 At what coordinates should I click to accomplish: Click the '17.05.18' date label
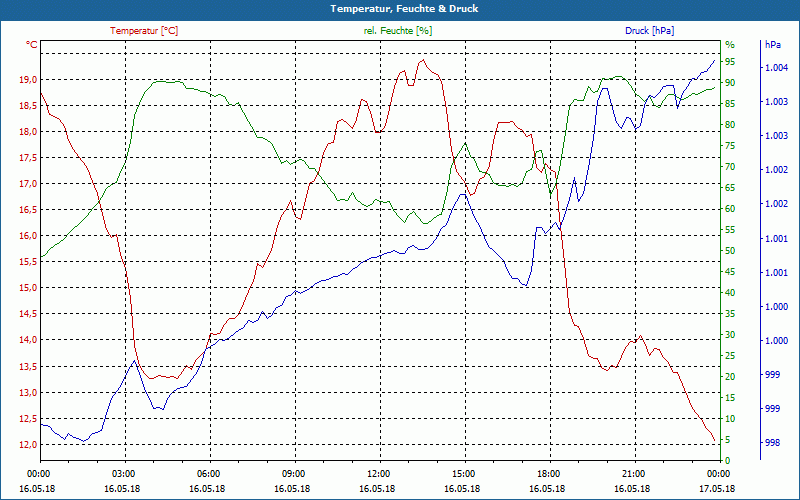click(x=718, y=488)
